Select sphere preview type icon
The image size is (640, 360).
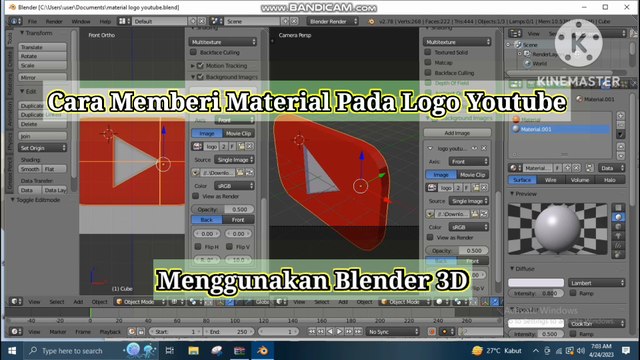click(619, 217)
